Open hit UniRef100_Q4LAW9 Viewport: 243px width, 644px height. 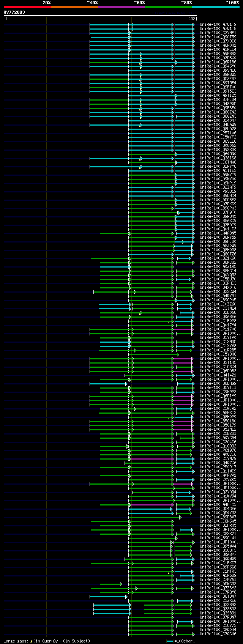[218, 124]
